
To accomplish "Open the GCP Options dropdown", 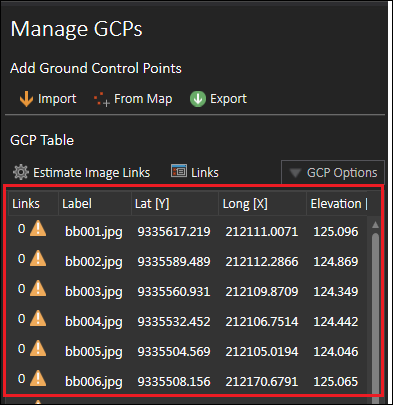I will click(x=333, y=172).
